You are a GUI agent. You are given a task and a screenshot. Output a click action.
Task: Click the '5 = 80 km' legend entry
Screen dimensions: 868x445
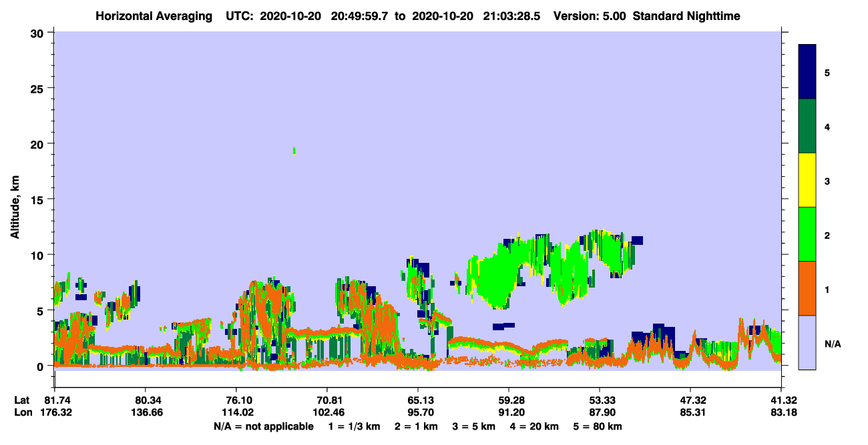(x=598, y=426)
